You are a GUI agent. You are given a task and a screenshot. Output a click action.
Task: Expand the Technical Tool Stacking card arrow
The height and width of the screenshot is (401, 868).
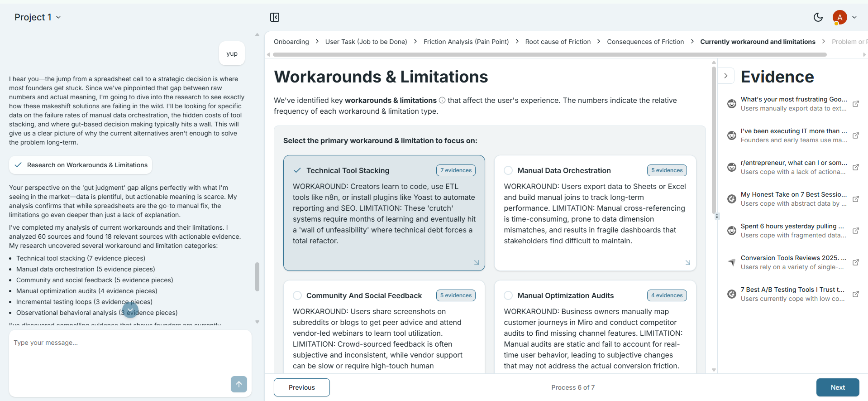pyautogui.click(x=477, y=262)
